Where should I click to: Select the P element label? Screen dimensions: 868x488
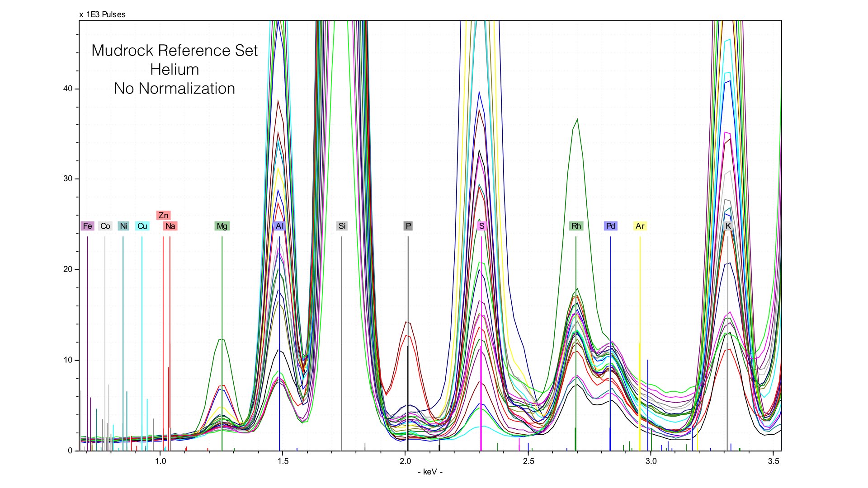[408, 226]
